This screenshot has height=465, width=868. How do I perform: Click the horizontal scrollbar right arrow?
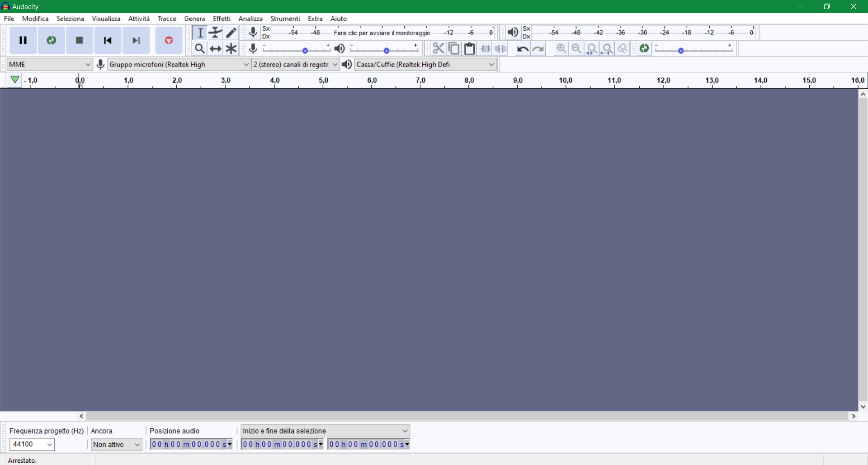point(854,416)
